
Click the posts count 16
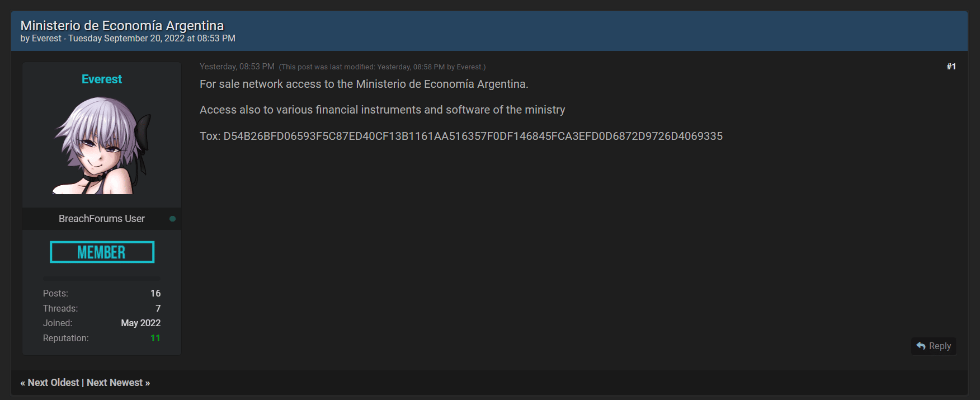pos(156,293)
